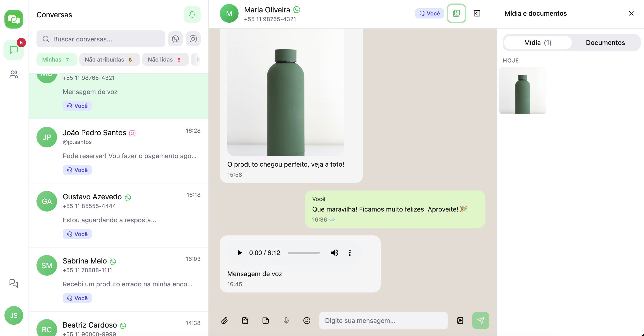Click 'O produto chegou perfeito, veja a foto!' text
The height and width of the screenshot is (336, 644).
coord(286,164)
